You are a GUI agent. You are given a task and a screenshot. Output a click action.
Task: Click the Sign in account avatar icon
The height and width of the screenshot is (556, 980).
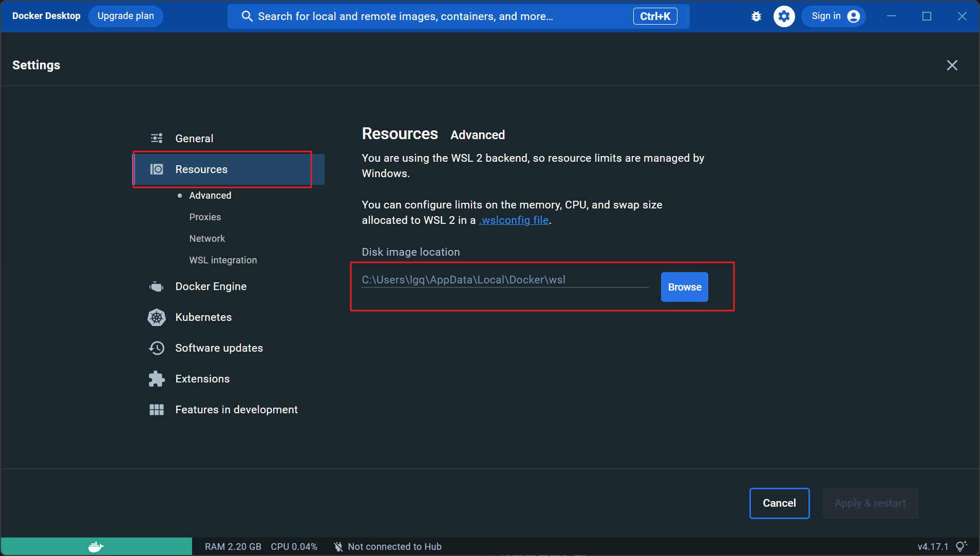tap(854, 16)
